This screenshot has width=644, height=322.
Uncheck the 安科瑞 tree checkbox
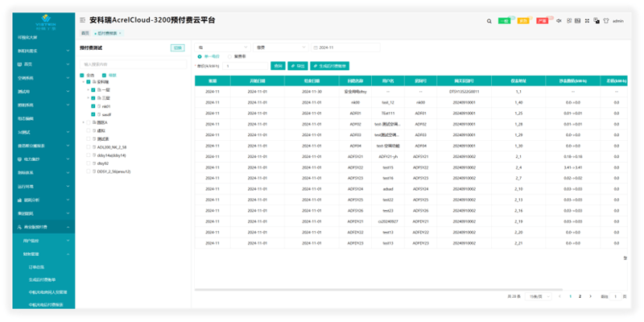(89, 82)
